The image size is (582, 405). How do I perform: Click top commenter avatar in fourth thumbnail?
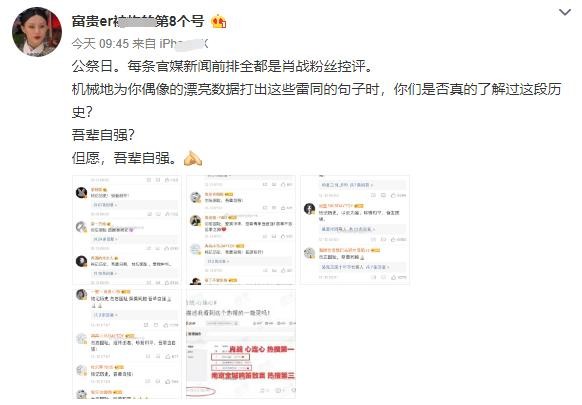(81, 295)
